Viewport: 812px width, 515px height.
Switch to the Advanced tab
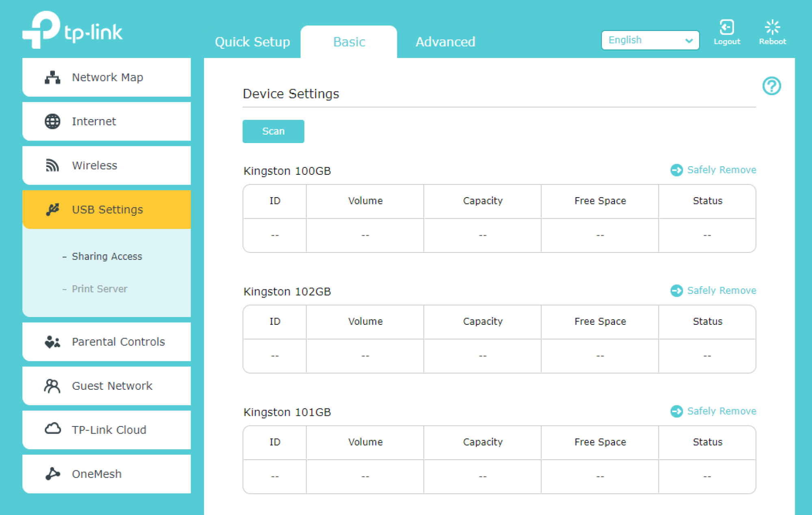[x=445, y=42]
